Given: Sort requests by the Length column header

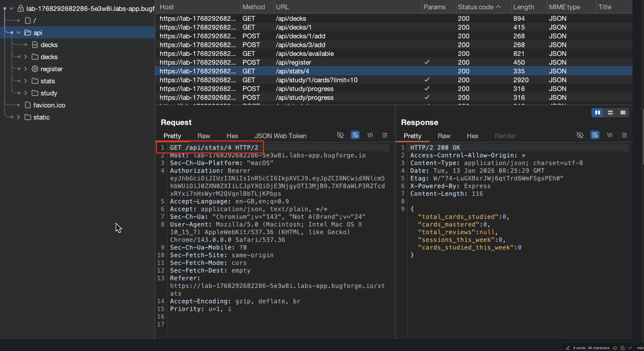Looking at the screenshot, I should click(x=524, y=7).
